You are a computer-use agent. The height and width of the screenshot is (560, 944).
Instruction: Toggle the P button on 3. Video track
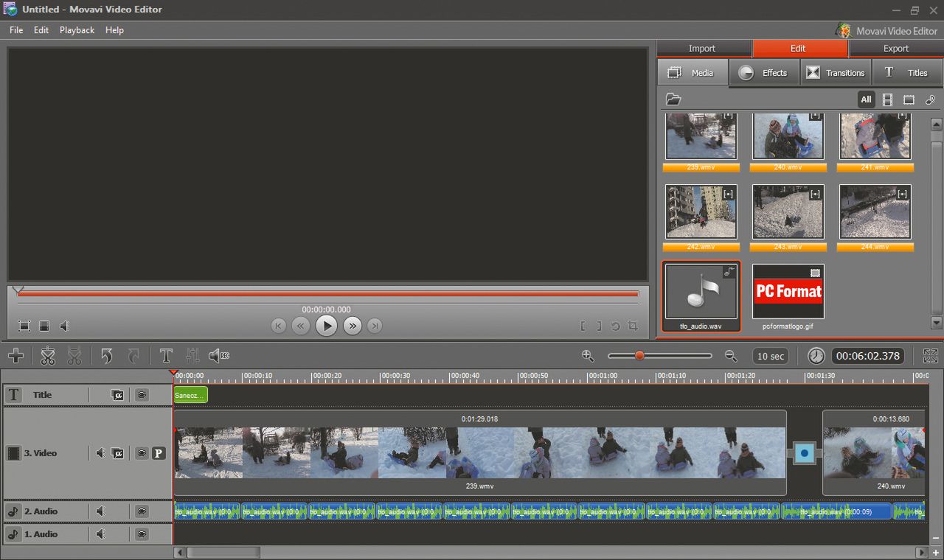159,453
